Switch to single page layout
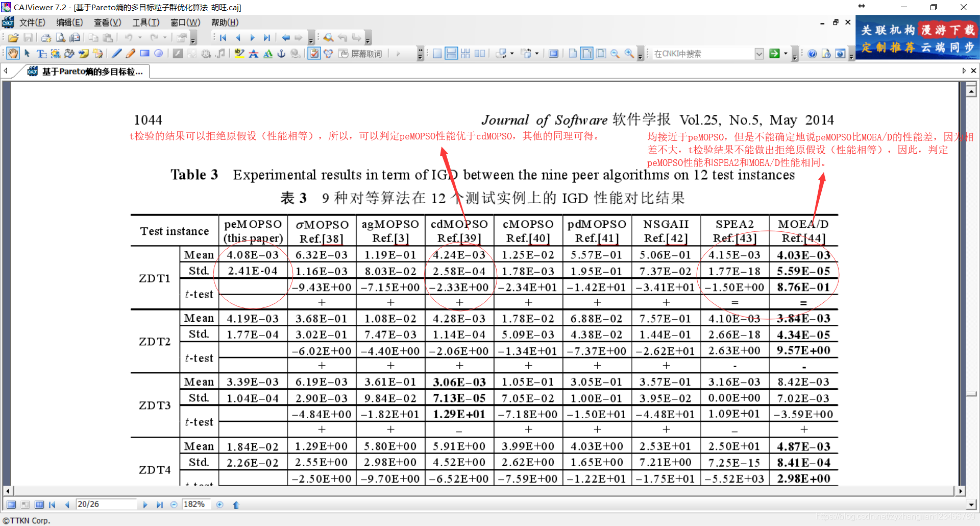This screenshot has height=526, width=980. 437,54
